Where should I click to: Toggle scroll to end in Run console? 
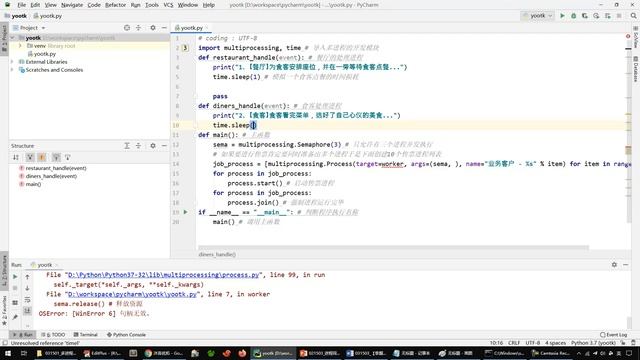tap(27, 311)
